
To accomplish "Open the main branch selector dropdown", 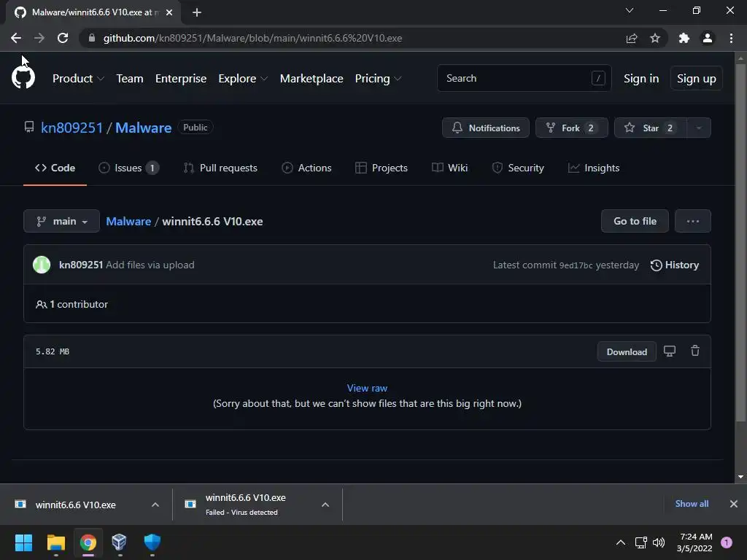I will (x=61, y=221).
